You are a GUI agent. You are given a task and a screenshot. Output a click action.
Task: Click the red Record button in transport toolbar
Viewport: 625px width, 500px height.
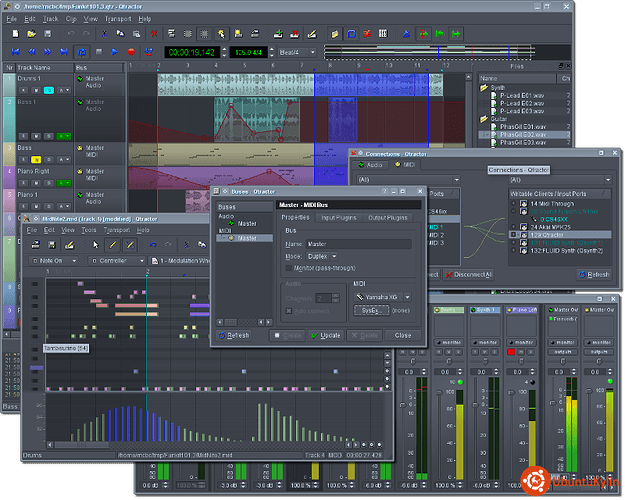(x=131, y=51)
